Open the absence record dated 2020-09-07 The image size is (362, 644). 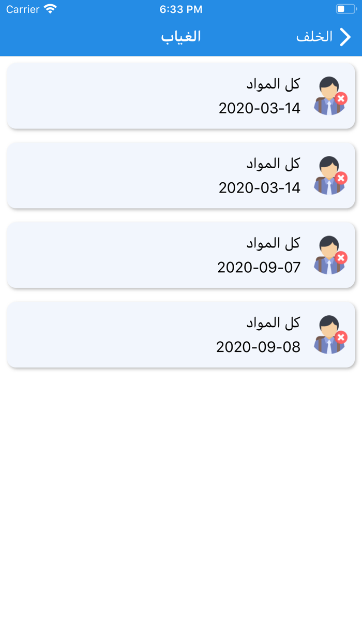(181, 255)
